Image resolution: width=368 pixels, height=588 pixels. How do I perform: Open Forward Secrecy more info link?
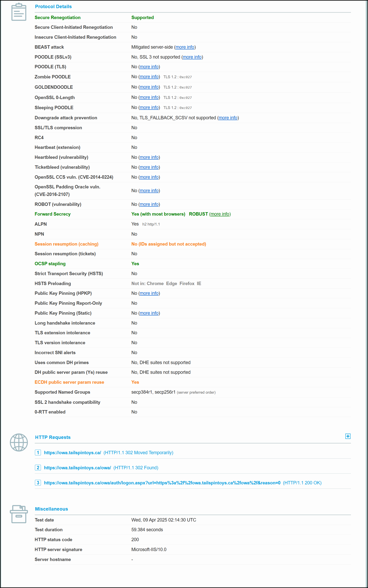[x=220, y=214]
